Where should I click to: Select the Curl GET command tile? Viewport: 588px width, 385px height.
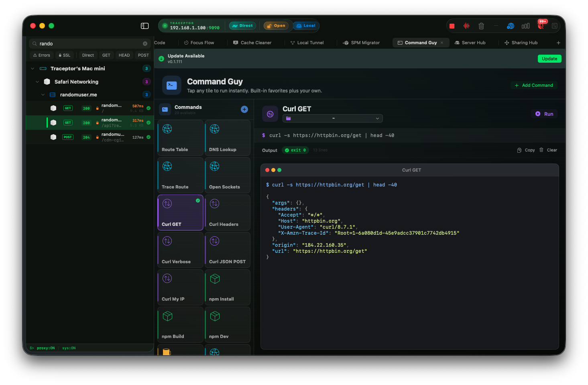click(180, 213)
